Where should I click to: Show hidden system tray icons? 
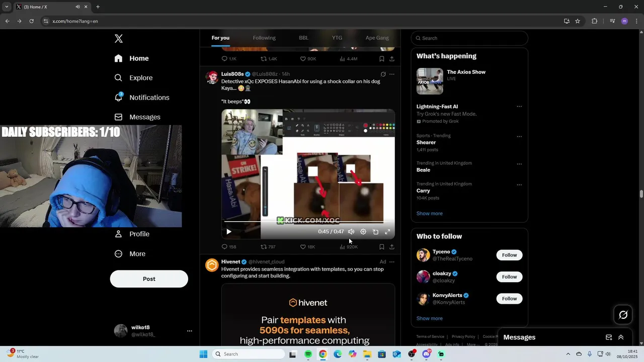(568, 354)
